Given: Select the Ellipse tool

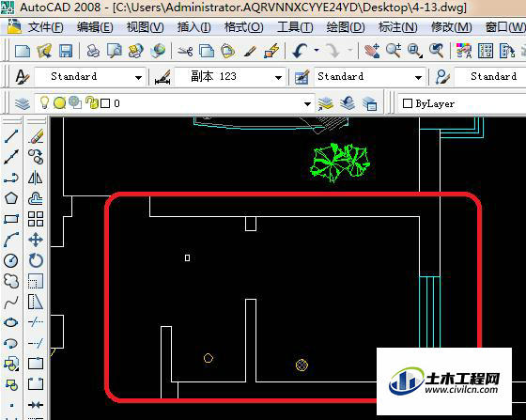Looking at the screenshot, I should click(11, 322).
